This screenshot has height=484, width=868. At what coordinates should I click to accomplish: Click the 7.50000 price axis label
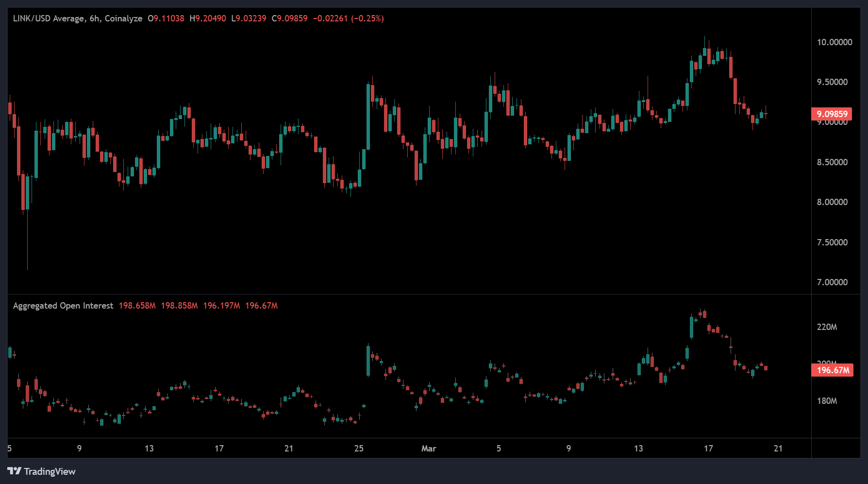pyautogui.click(x=832, y=242)
